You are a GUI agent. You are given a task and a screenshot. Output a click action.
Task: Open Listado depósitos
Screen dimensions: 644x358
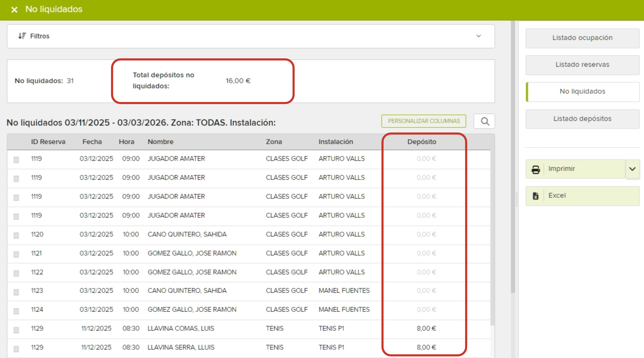point(582,119)
